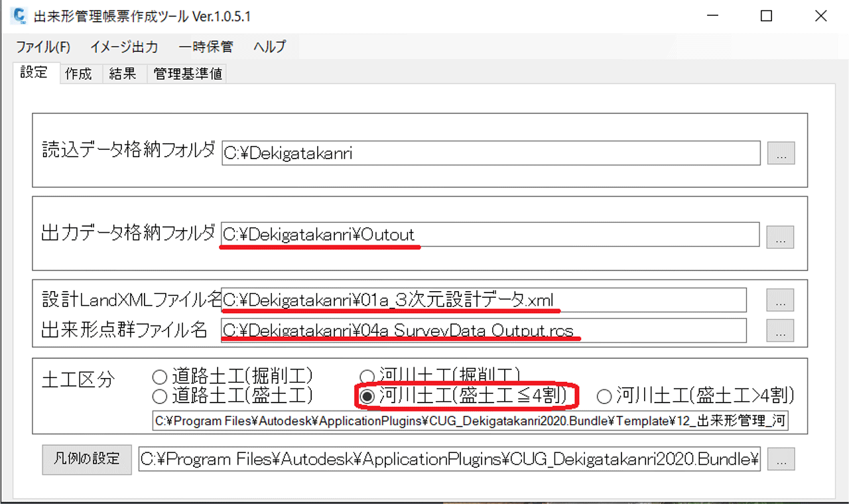
Task: Browse for 読込データ格納フォルダ folder
Action: (x=781, y=153)
